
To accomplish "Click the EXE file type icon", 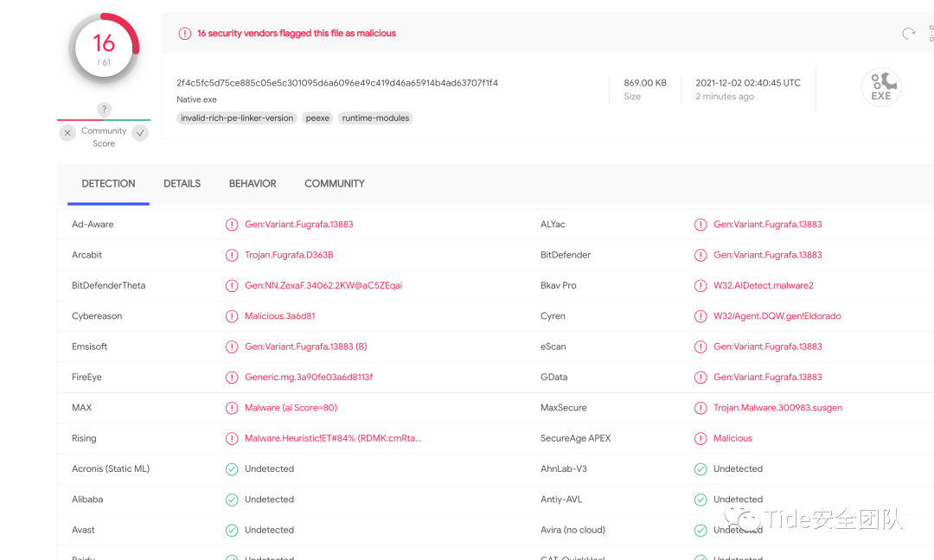I will (881, 87).
